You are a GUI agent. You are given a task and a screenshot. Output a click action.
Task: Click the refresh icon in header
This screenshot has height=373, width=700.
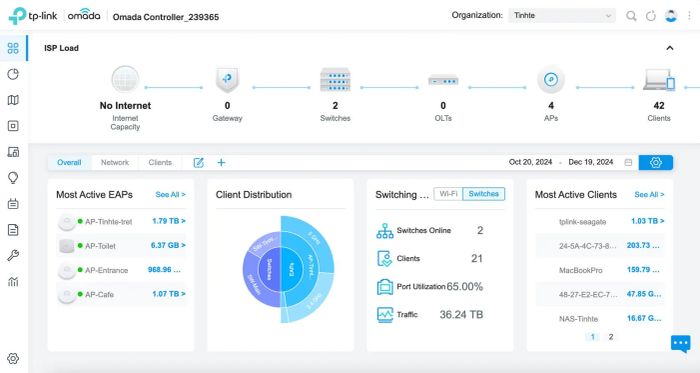(x=650, y=16)
